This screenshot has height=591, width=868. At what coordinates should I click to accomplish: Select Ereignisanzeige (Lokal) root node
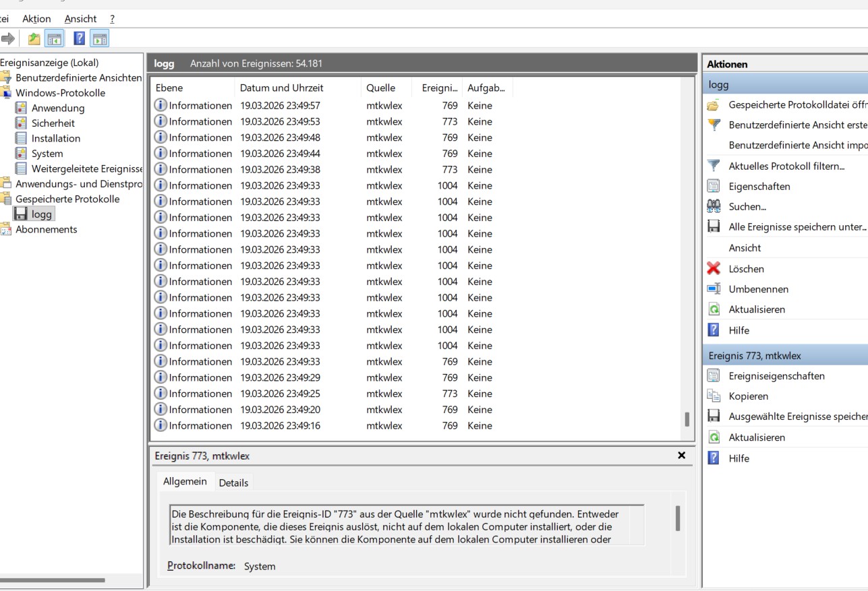click(x=49, y=63)
